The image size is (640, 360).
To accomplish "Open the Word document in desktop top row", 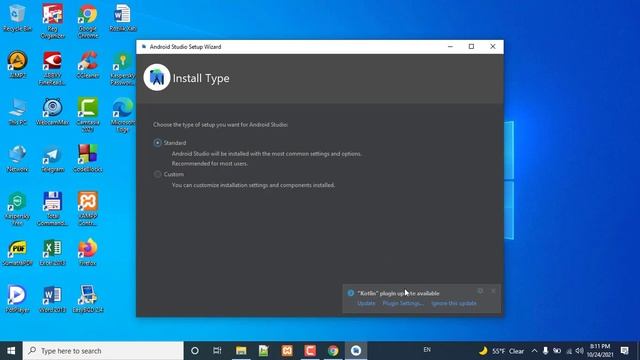I will tap(122, 18).
